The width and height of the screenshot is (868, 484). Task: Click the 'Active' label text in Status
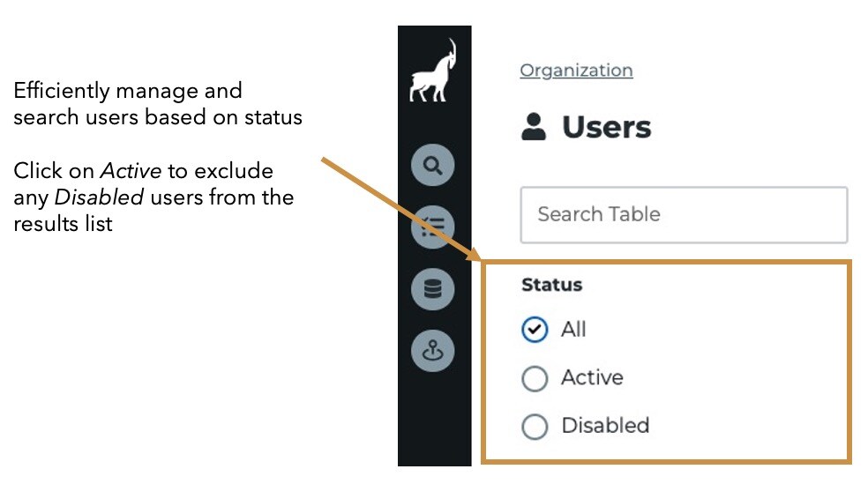pos(592,377)
